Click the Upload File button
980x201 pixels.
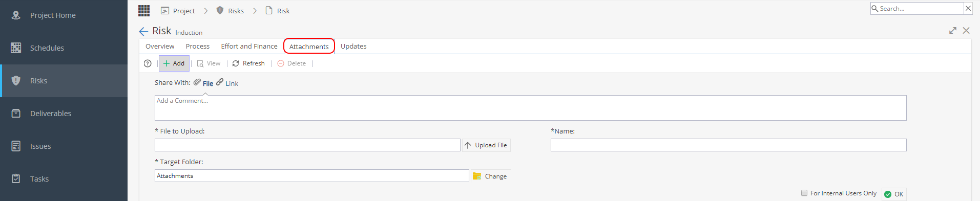tap(486, 145)
